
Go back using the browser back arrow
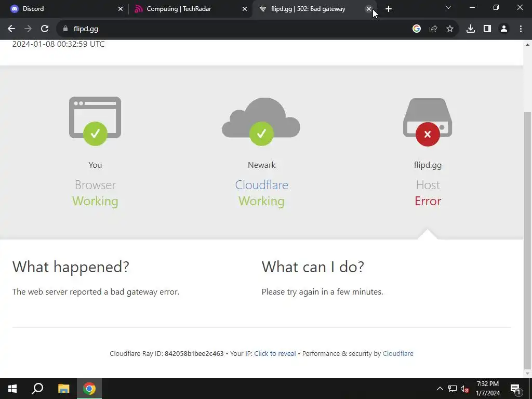coord(11,29)
